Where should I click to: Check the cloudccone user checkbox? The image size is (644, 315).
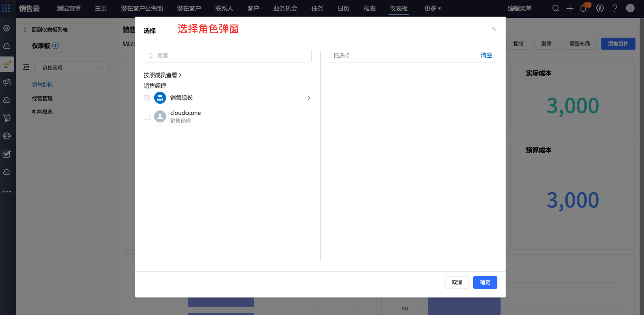(147, 117)
